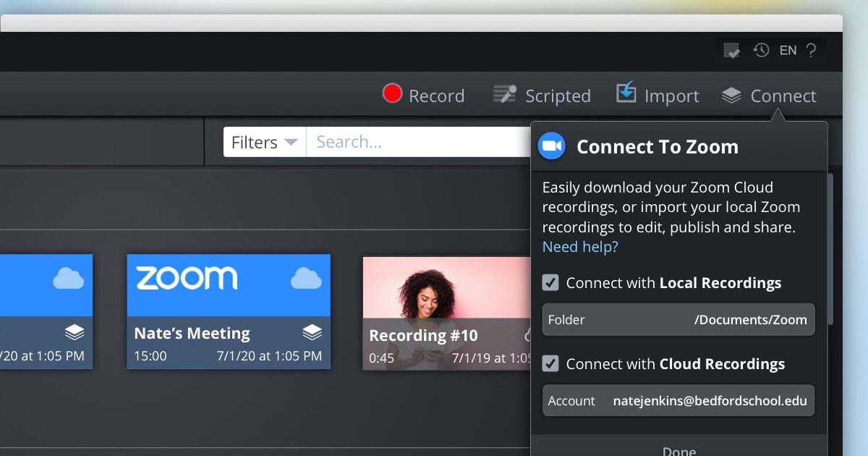Click the Account email field
This screenshot has height=456, width=868.
tap(678, 400)
